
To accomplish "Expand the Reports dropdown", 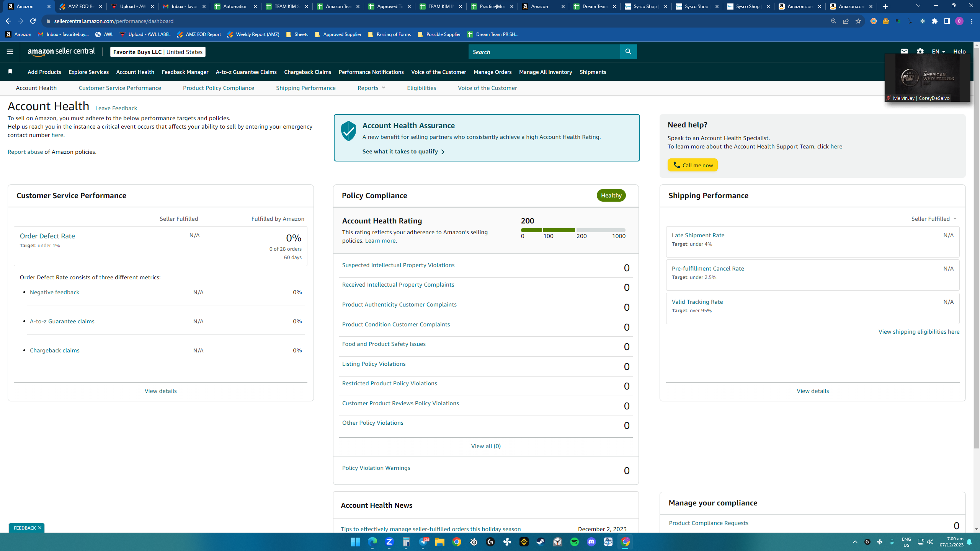I will click(371, 88).
